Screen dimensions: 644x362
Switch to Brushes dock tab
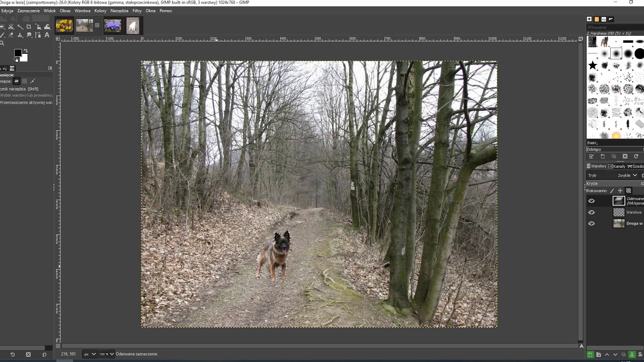[589, 19]
